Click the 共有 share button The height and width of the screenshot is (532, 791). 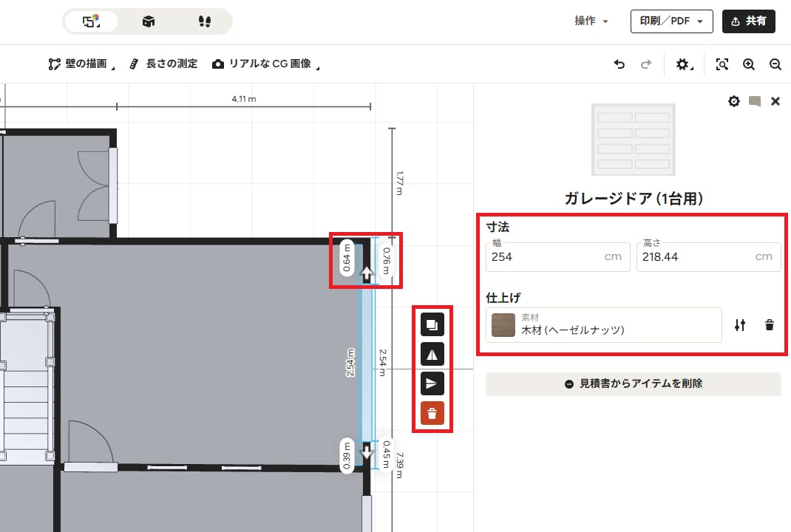[749, 21]
